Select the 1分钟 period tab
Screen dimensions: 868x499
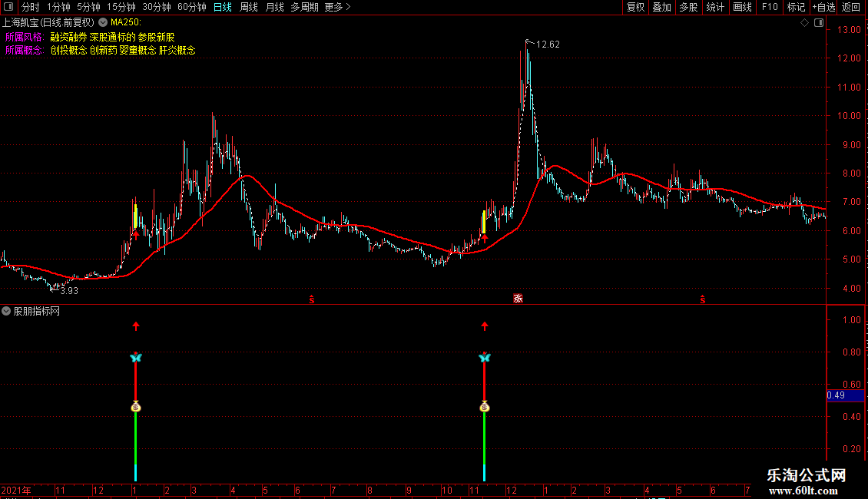(58, 7)
